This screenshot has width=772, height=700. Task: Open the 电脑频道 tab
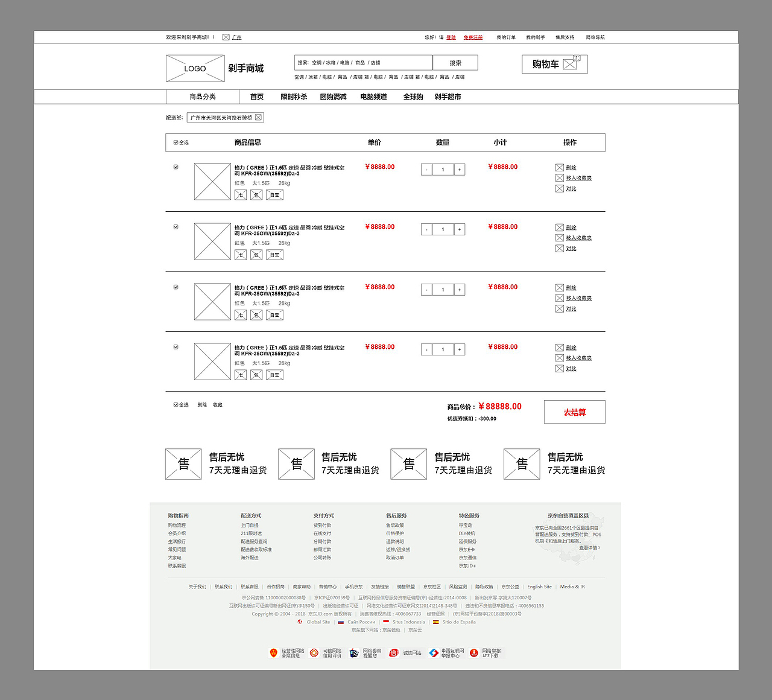point(373,97)
